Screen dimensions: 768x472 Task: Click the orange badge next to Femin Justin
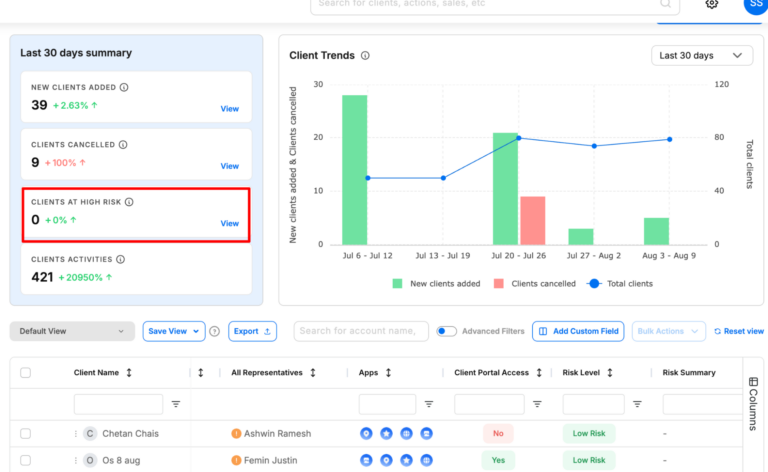click(x=236, y=460)
